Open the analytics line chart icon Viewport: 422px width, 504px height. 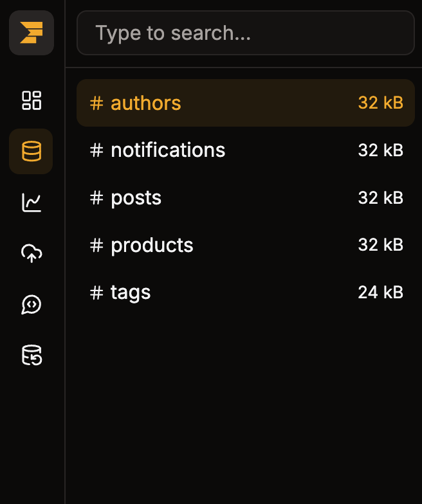32,203
